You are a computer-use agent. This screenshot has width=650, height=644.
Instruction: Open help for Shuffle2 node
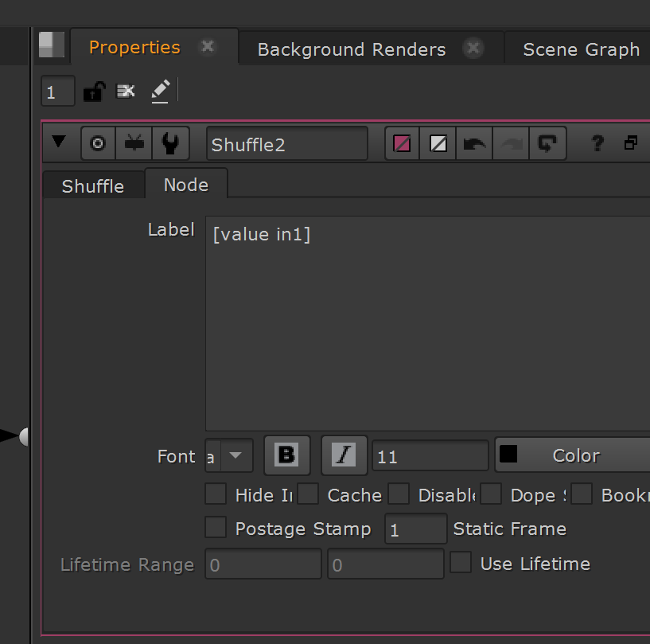(x=597, y=143)
